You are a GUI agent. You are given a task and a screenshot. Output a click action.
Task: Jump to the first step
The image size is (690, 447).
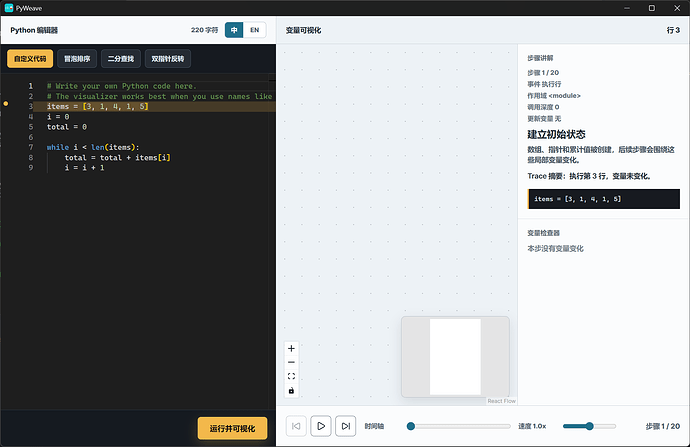(x=296, y=426)
